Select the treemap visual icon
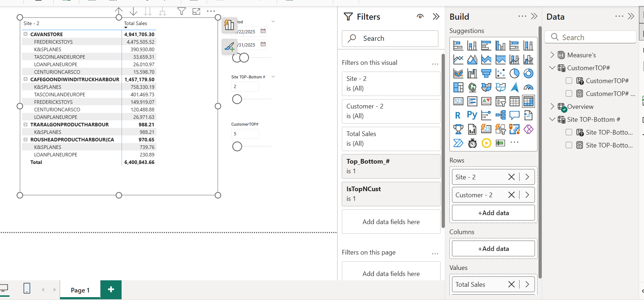 [458, 87]
